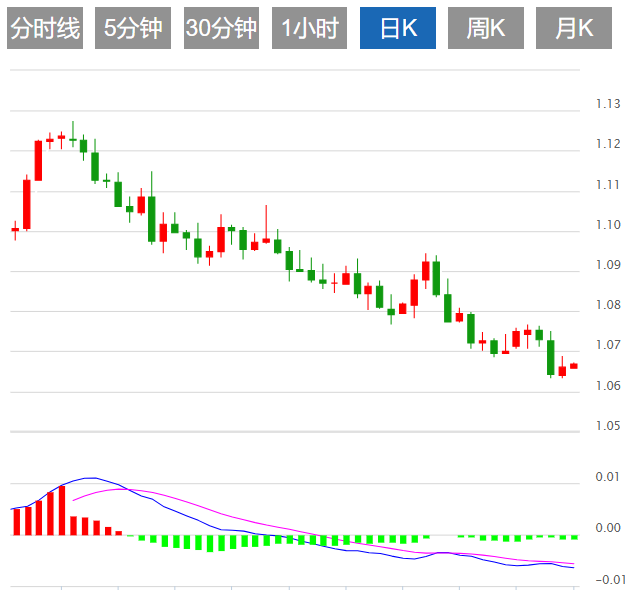Switch to the 分时线 tab

[45, 28]
